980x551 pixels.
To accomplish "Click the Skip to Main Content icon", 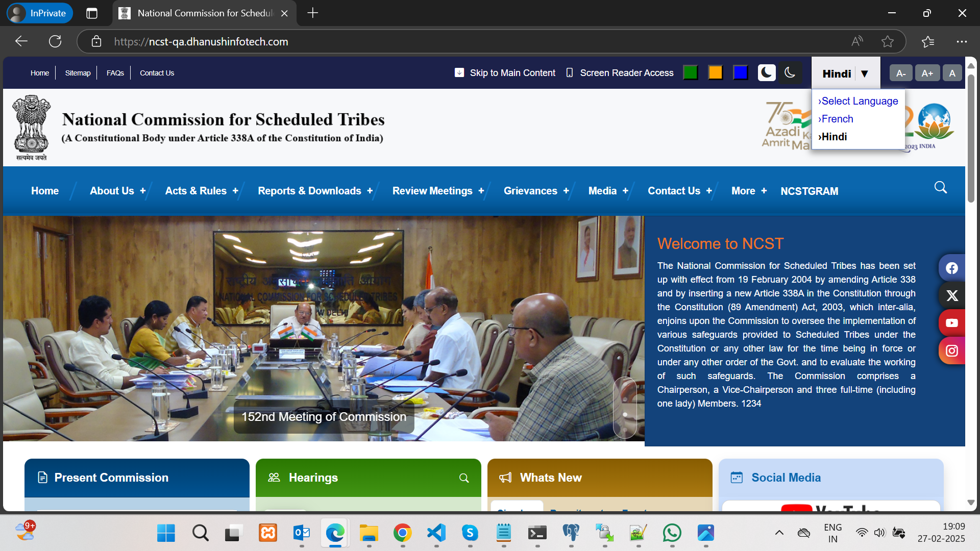I will [459, 73].
